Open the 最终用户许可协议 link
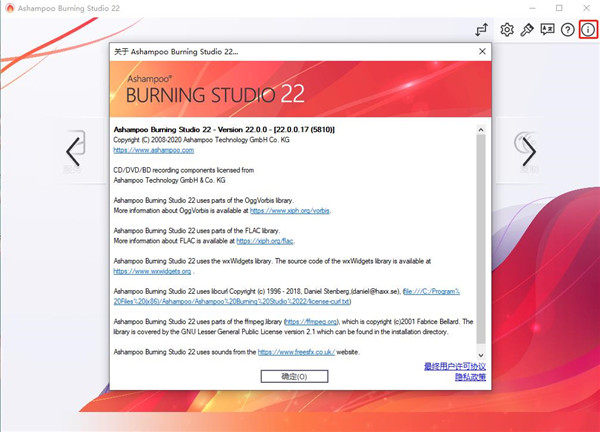Viewport: 600px width, 432px height. coord(455,366)
